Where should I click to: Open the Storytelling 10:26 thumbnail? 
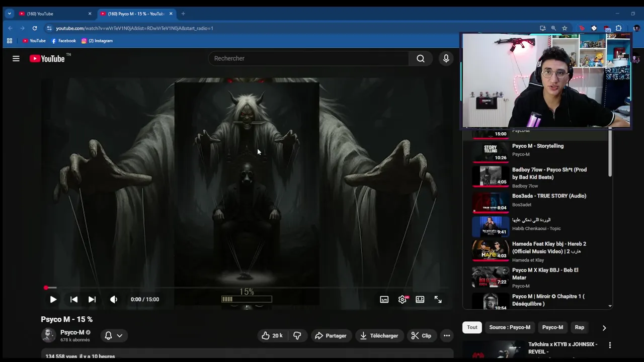point(490,152)
